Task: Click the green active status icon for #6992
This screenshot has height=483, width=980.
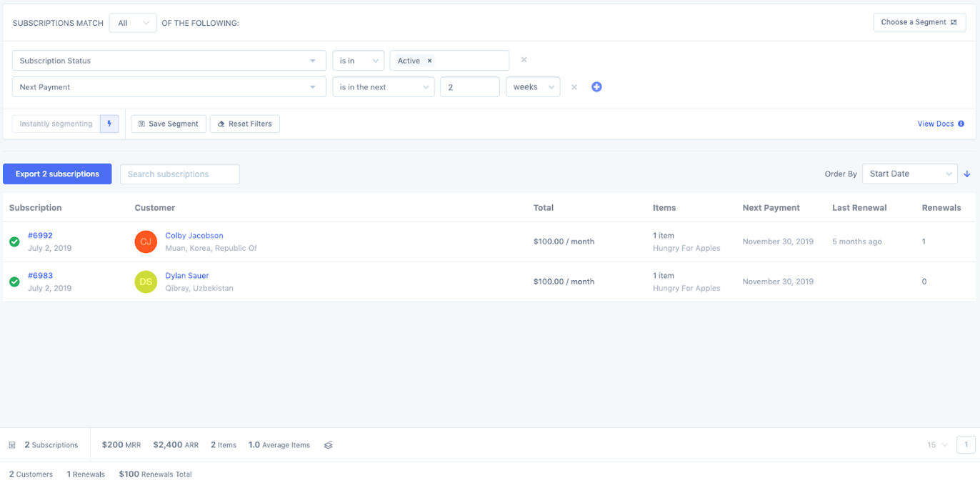Action: (14, 241)
